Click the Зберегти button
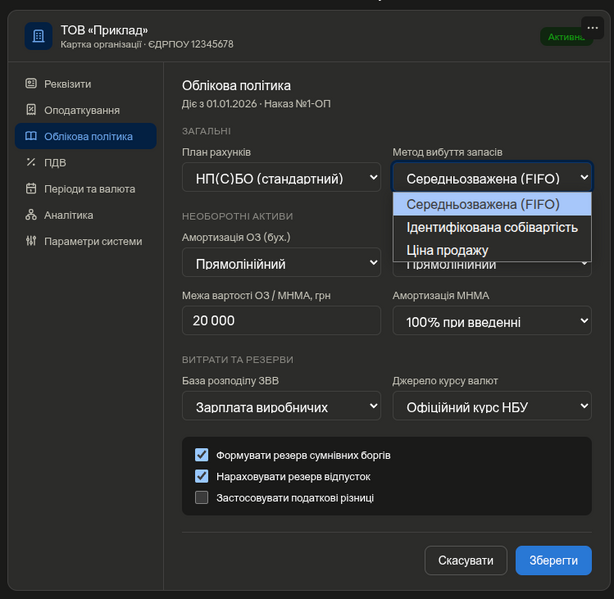This screenshot has width=614, height=599. [x=554, y=561]
